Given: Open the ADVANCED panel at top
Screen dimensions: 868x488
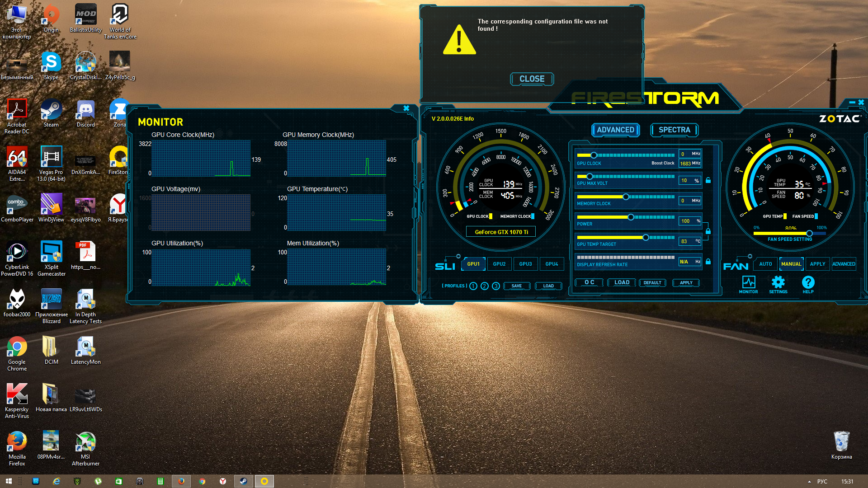Looking at the screenshot, I should pos(615,130).
